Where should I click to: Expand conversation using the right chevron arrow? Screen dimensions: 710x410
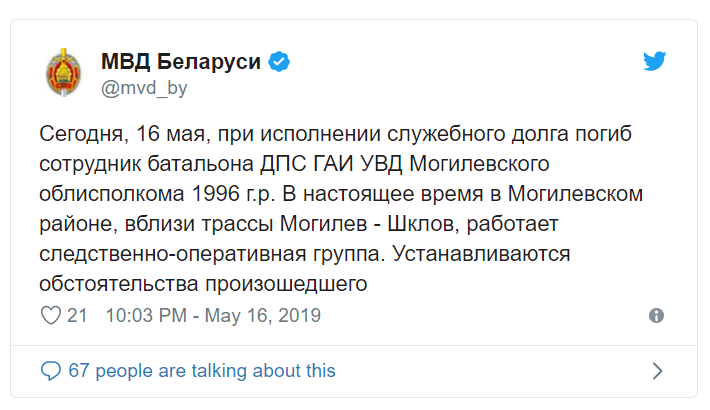(657, 371)
